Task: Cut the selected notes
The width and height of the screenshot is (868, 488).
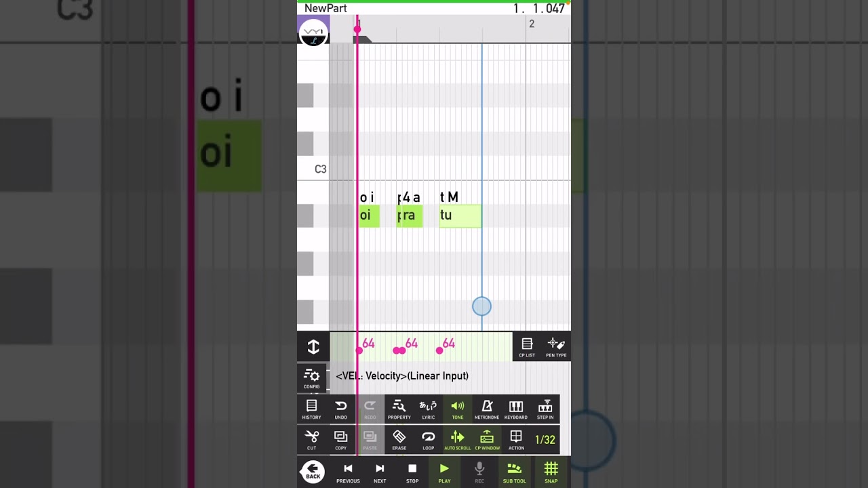Action: pos(311,440)
